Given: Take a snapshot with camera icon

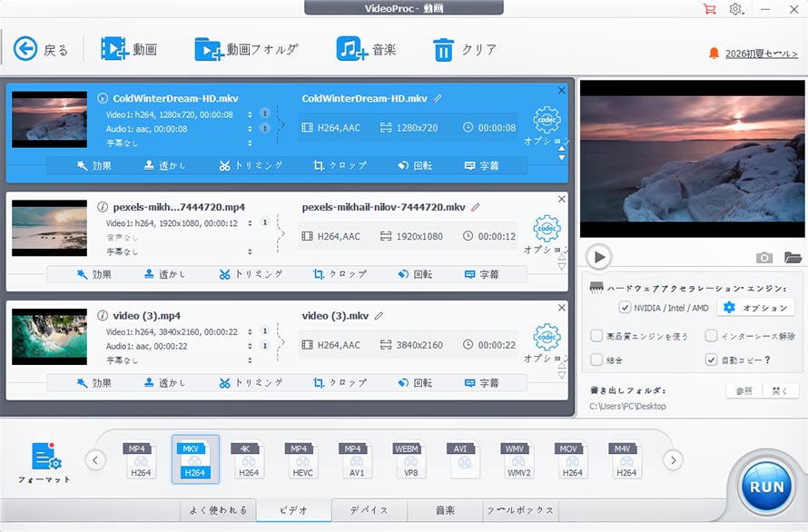Looking at the screenshot, I should pos(764,257).
